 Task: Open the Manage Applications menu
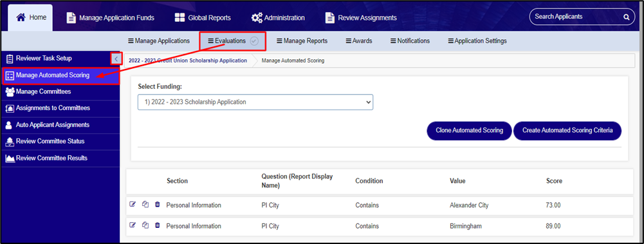pos(158,41)
